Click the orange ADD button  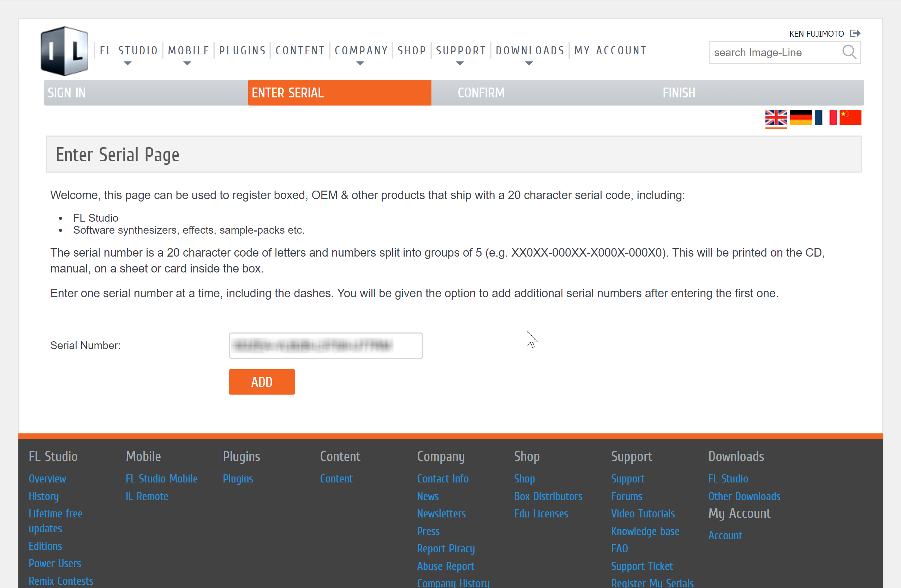(262, 382)
